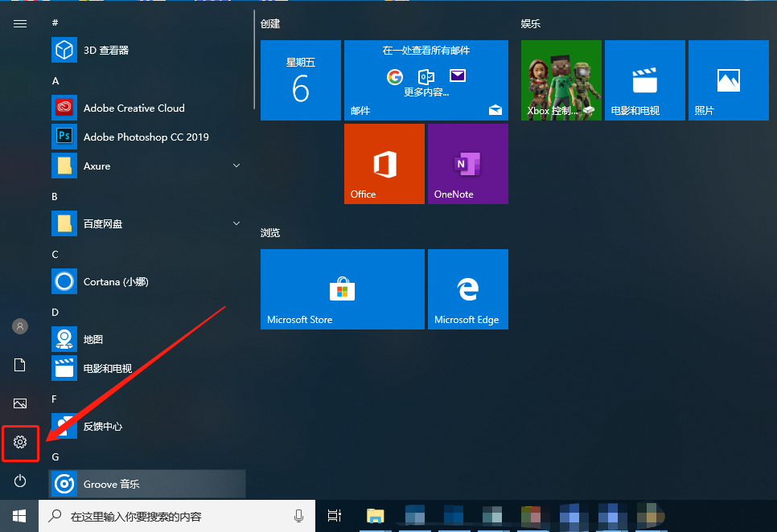Open the Xbox 控制台 tile
This screenshot has height=532, width=777.
[x=561, y=80]
